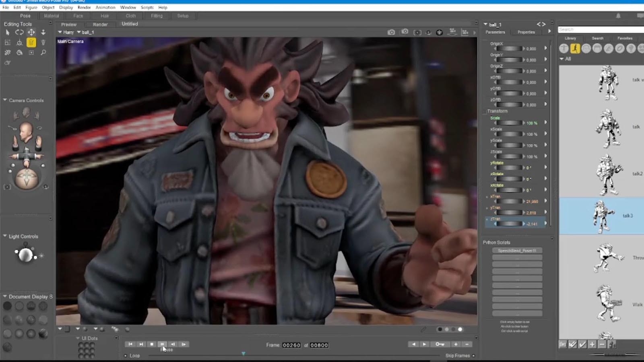Click the light control sphere
Screen dimensions: 644x362
tap(25, 255)
